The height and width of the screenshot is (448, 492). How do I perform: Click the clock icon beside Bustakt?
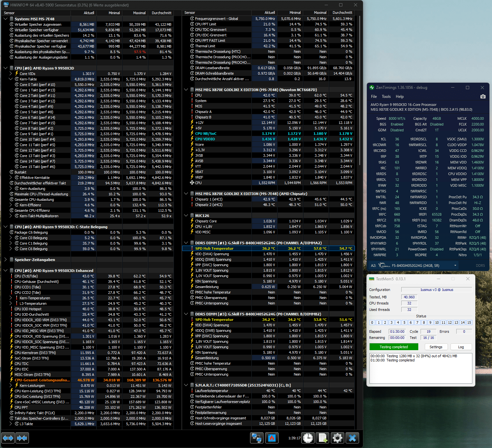click(x=12, y=172)
